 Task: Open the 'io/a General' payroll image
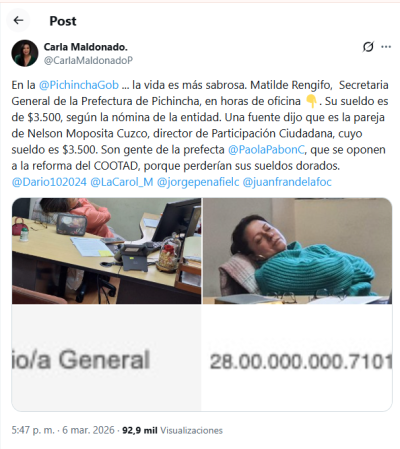tap(107, 358)
